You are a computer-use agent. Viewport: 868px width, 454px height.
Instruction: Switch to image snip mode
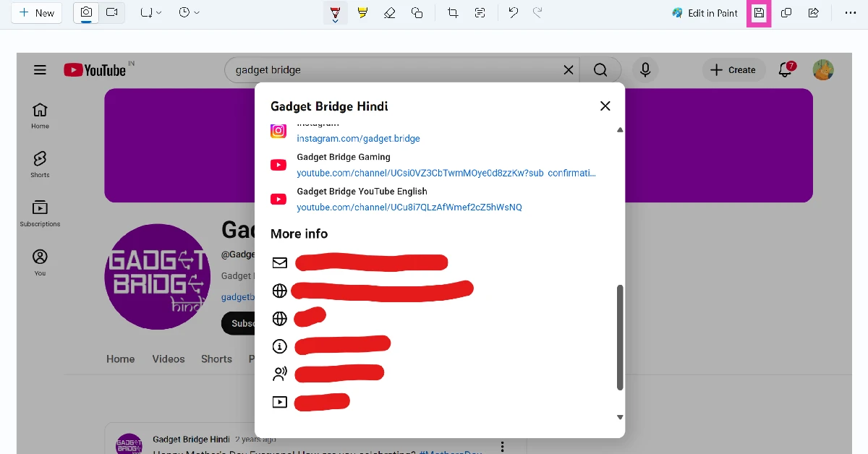click(85, 12)
